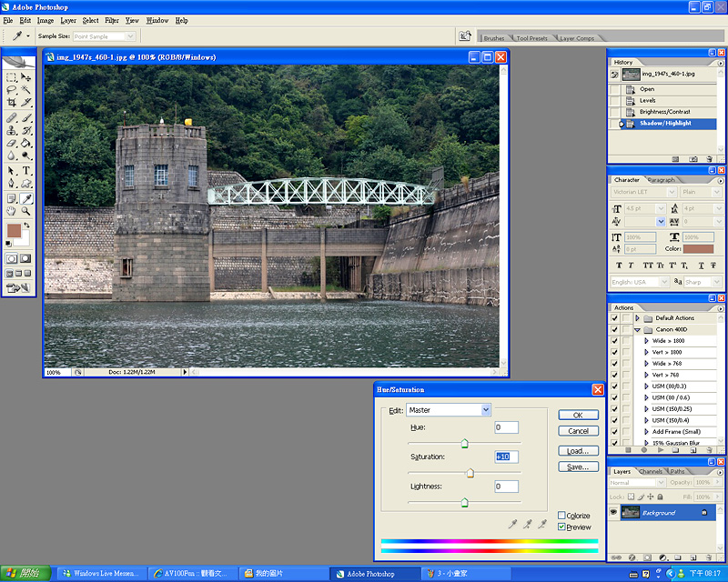Click the Saturation slider handle
Screen dimensions: 728x582
pyautogui.click(x=470, y=473)
